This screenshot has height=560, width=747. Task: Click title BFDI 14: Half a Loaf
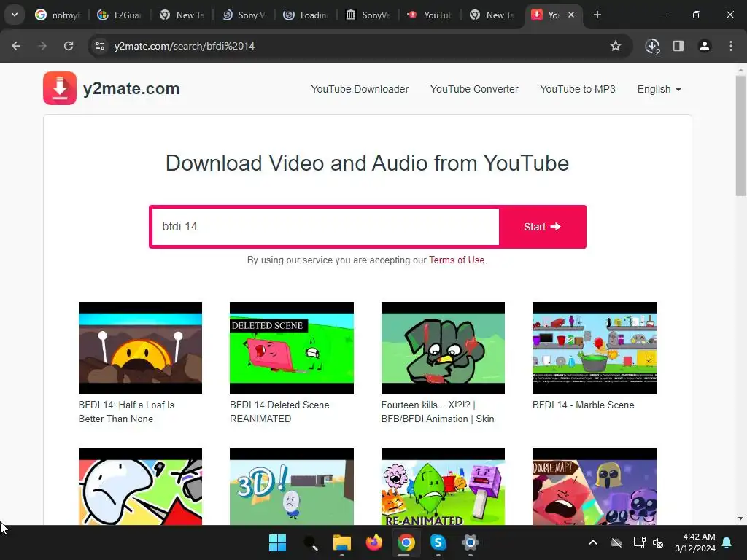126,412
